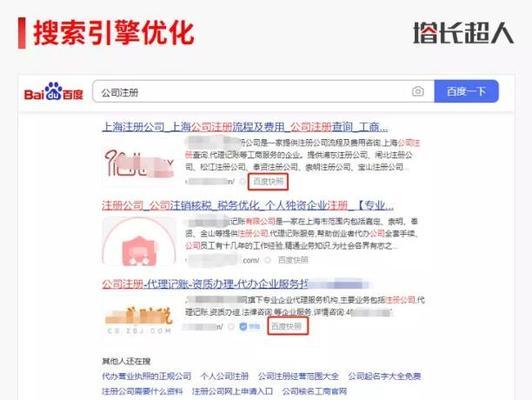
Task: Click 百度快照 under the first result
Action: click(x=268, y=182)
